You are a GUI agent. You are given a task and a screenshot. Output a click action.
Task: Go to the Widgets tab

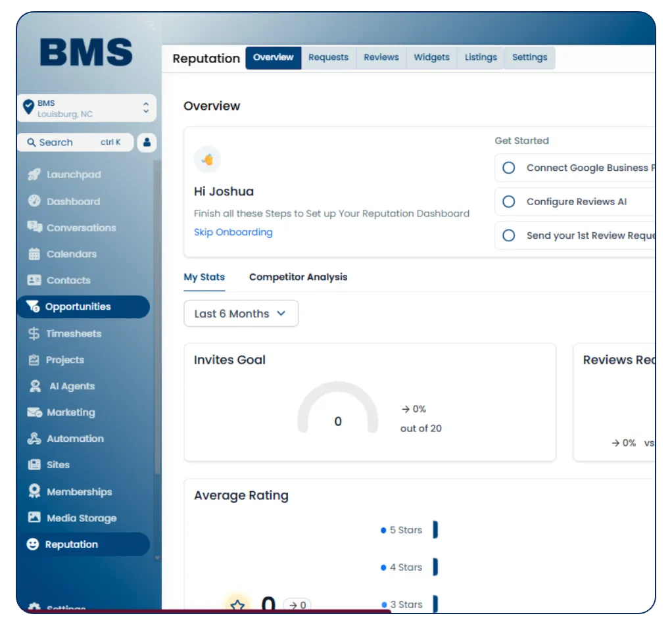pyautogui.click(x=431, y=57)
